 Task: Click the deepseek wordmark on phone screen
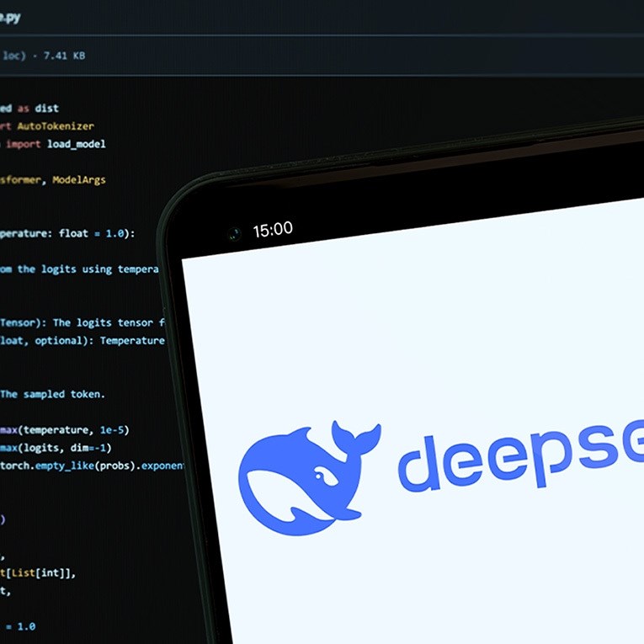click(x=521, y=455)
